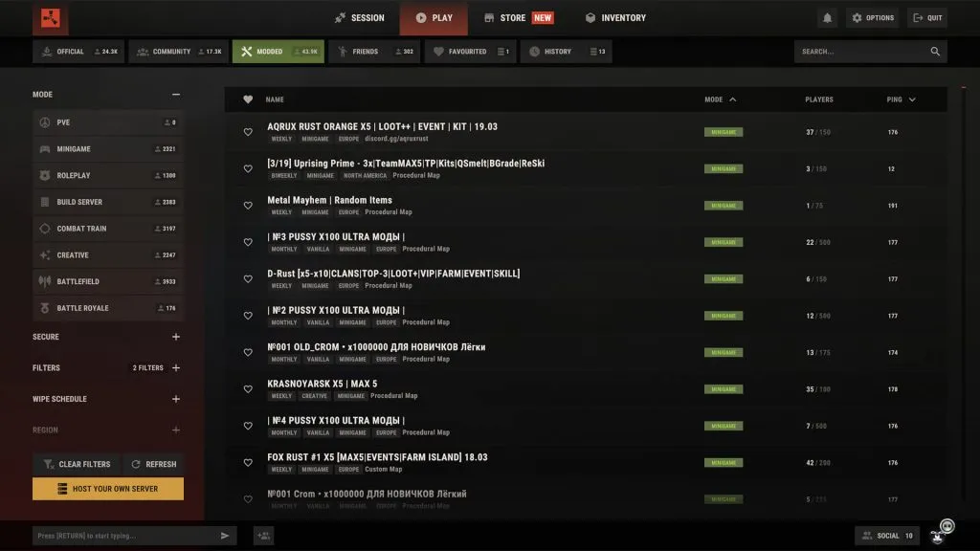The height and width of the screenshot is (551, 980).
Task: Click Host Your Own Server
Action: [x=108, y=489]
